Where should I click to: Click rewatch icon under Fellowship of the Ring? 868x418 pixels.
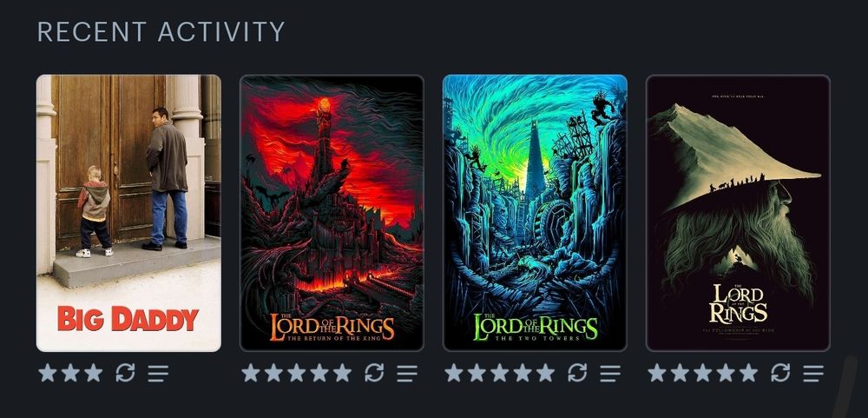780,373
